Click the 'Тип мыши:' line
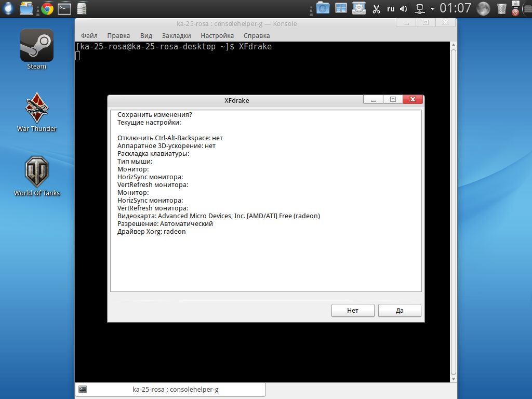Viewport: 532px width, 399px height. [135, 162]
